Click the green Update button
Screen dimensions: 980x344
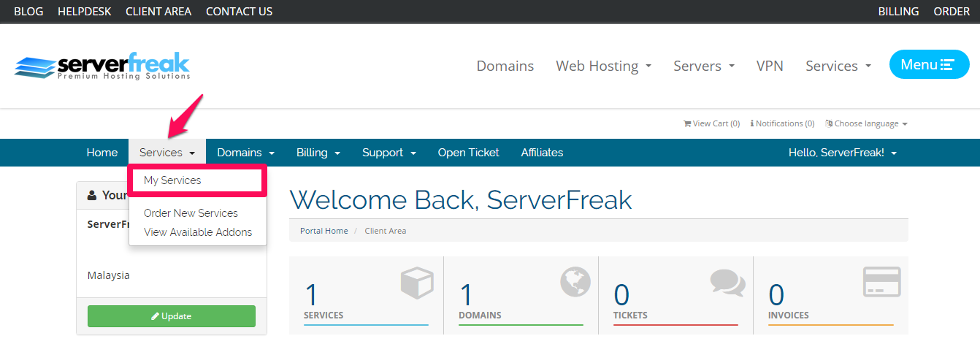172,316
